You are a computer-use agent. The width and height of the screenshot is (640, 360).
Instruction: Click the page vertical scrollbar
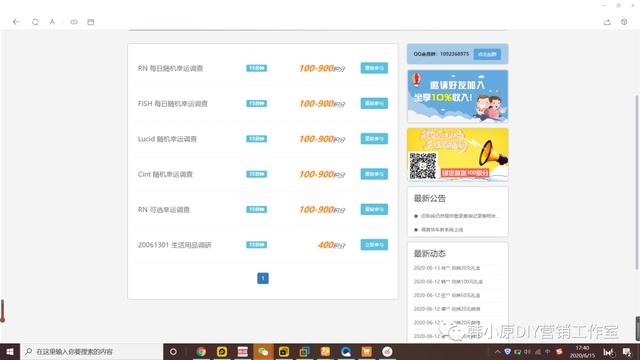(x=637, y=182)
